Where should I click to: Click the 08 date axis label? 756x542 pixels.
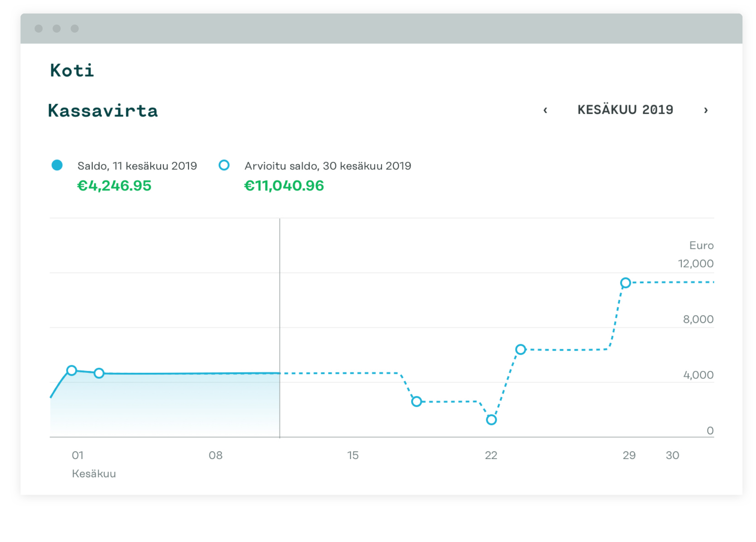[x=216, y=455]
